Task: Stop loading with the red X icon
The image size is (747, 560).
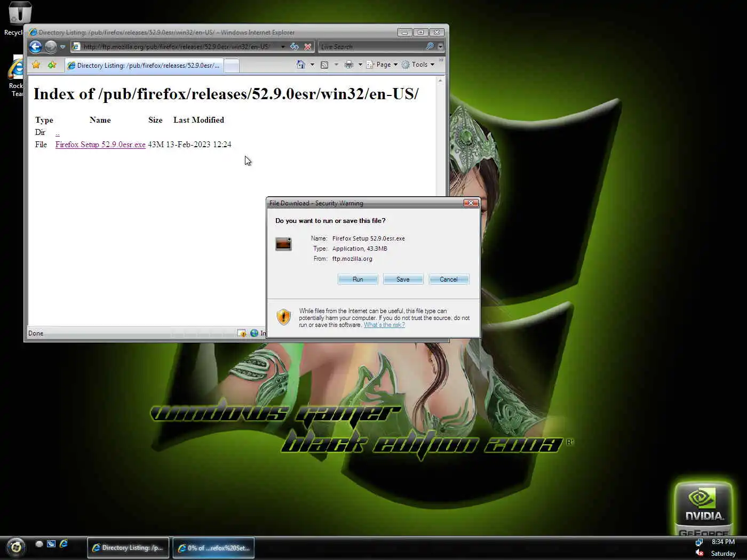Action: [308, 47]
